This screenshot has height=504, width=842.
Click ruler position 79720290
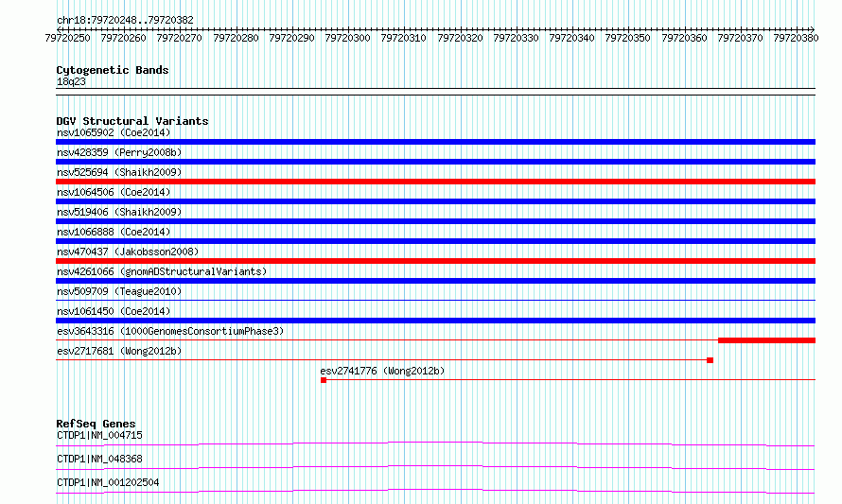(x=291, y=38)
